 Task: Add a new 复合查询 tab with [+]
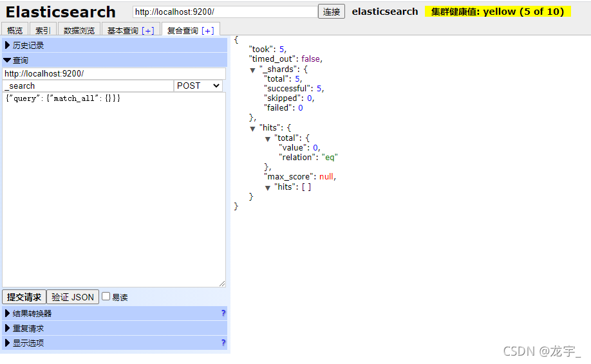pos(208,30)
